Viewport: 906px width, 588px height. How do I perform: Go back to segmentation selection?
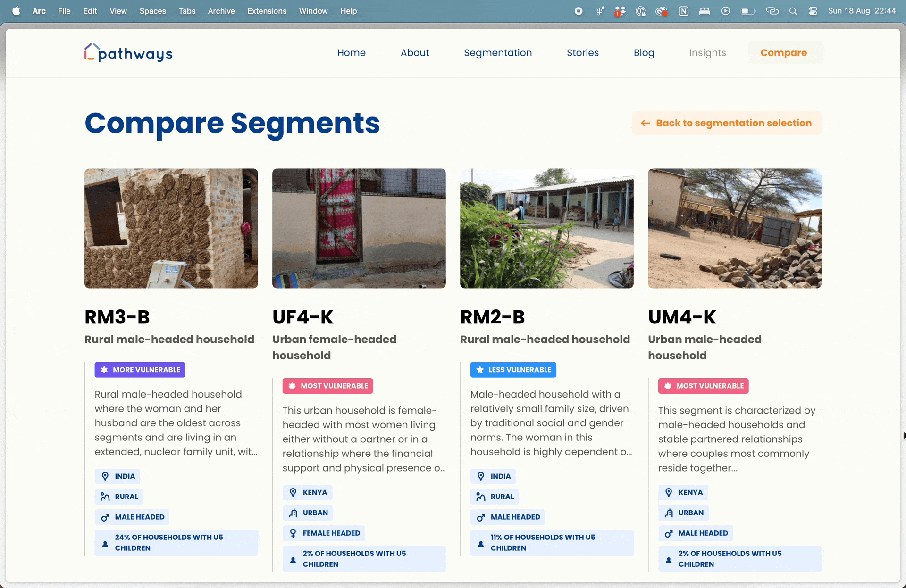(727, 123)
